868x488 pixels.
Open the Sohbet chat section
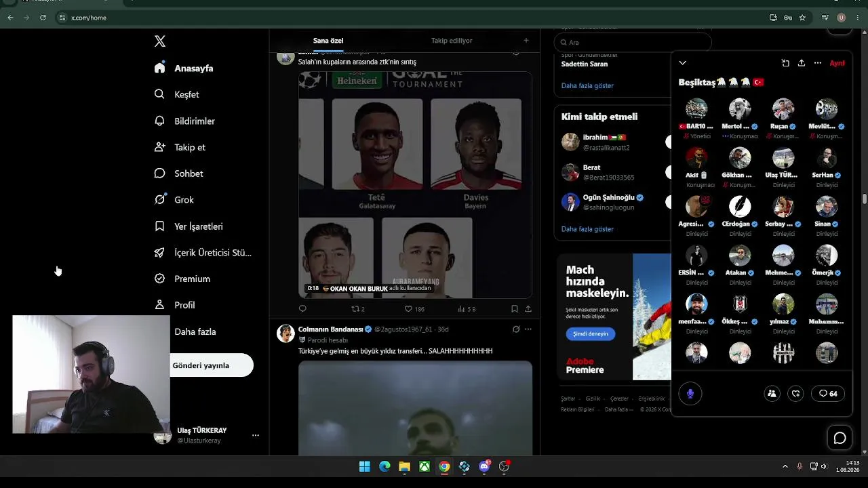(178, 174)
